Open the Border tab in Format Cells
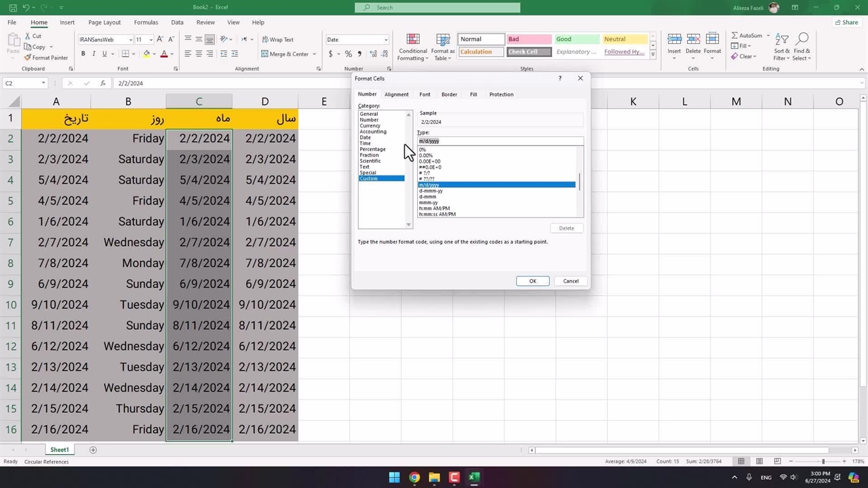The height and width of the screenshot is (488, 868). pyautogui.click(x=449, y=94)
